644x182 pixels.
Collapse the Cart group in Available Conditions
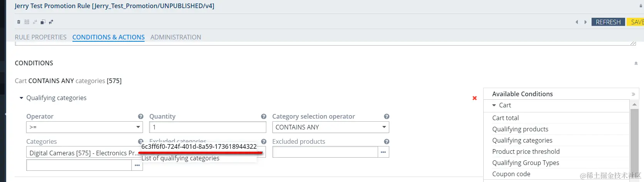[494, 105]
